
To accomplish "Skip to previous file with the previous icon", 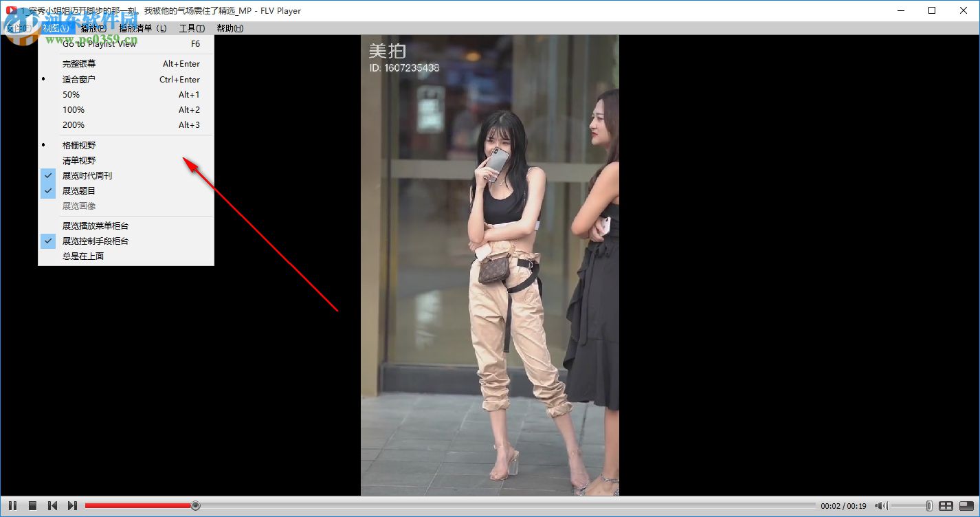I will pos(52,505).
